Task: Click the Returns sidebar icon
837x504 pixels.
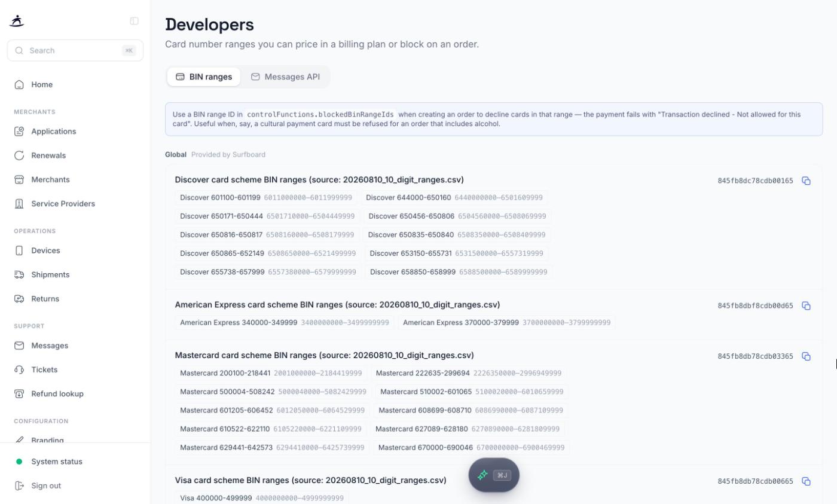Action: pyautogui.click(x=19, y=299)
